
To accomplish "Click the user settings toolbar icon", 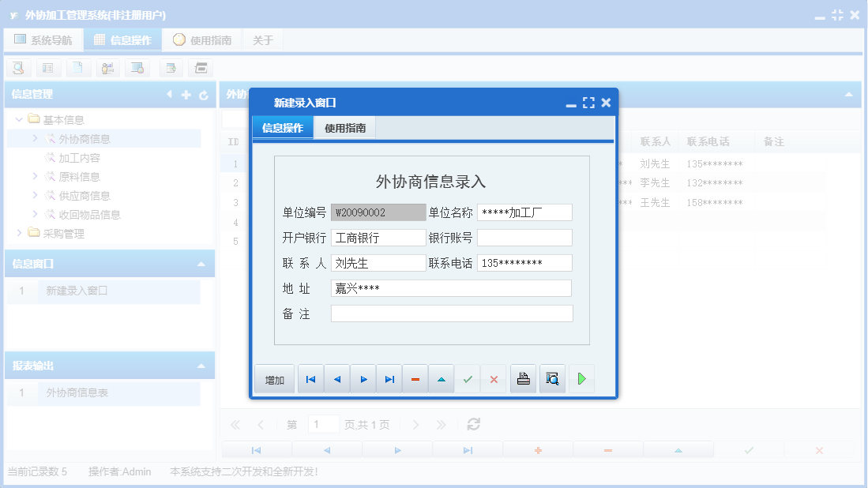I will 108,68.
